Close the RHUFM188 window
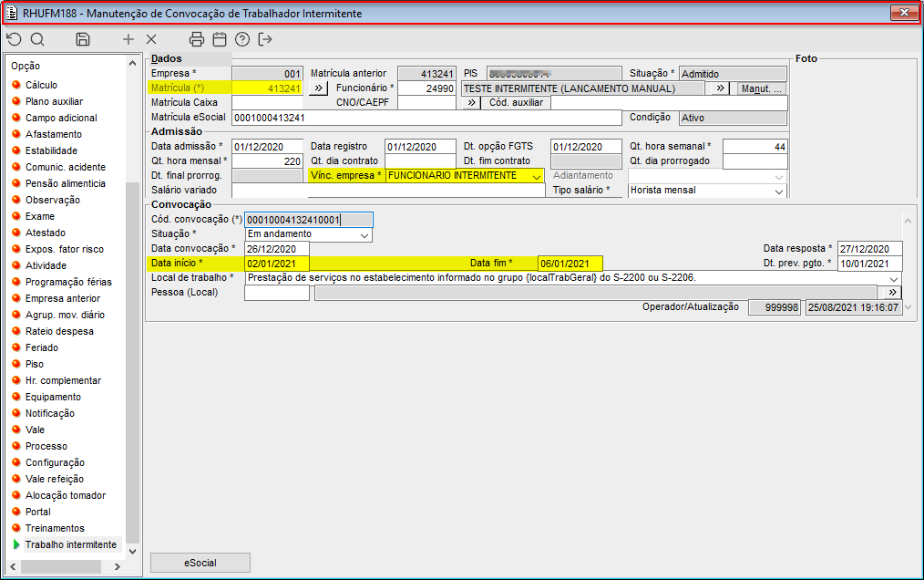This screenshot has width=924, height=580. (904, 13)
